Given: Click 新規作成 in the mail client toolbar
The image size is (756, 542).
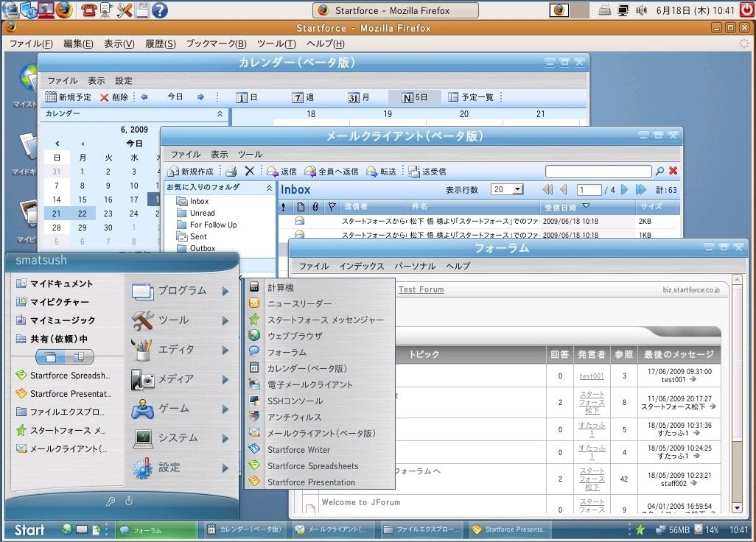Looking at the screenshot, I should pyautogui.click(x=190, y=172).
